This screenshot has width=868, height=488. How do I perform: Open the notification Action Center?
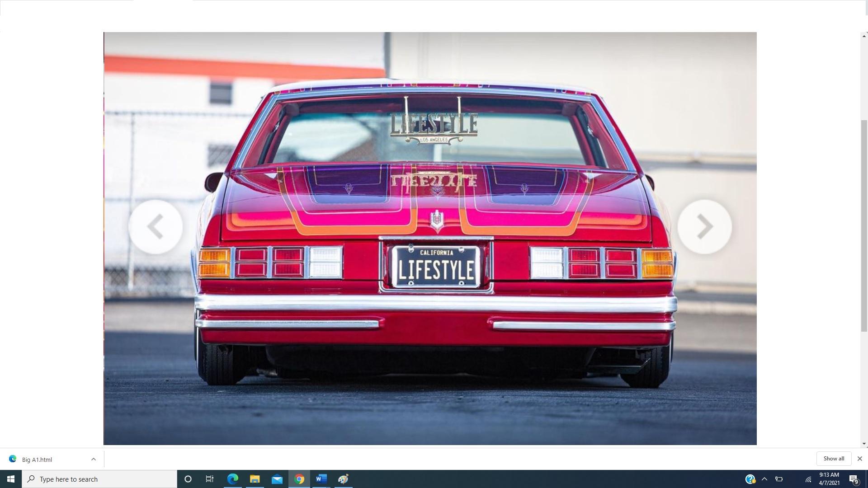tap(853, 479)
